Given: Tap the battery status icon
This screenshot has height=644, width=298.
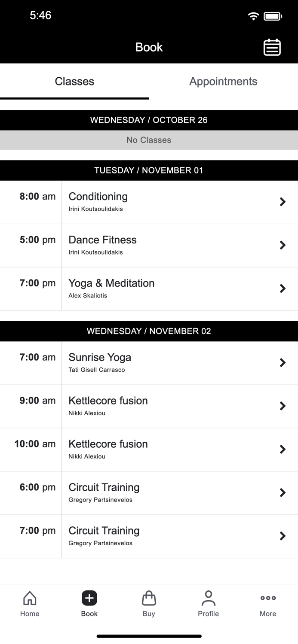Looking at the screenshot, I should [x=273, y=16].
